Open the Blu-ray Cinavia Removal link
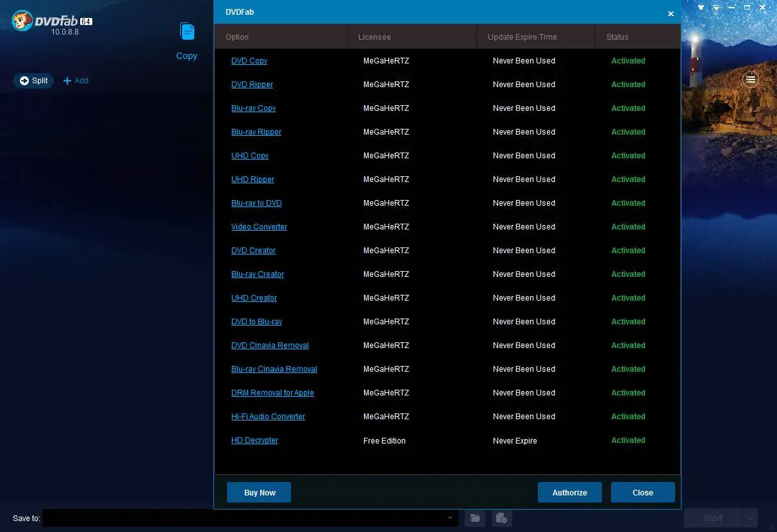The height and width of the screenshot is (532, 777). coord(274,369)
